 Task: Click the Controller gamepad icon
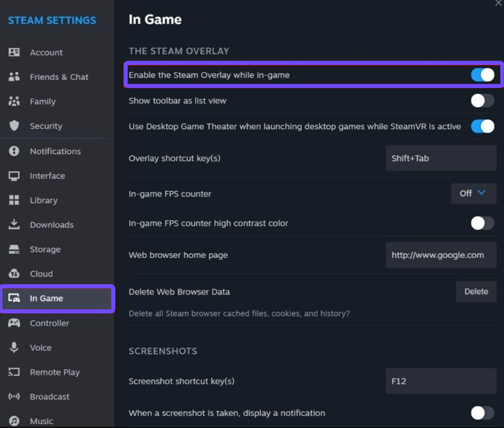point(14,323)
